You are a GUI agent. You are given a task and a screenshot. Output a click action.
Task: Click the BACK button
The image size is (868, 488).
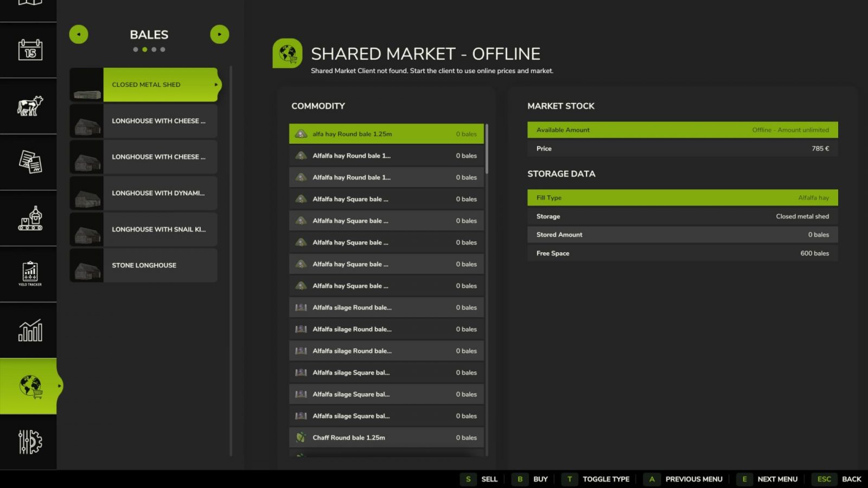852,479
